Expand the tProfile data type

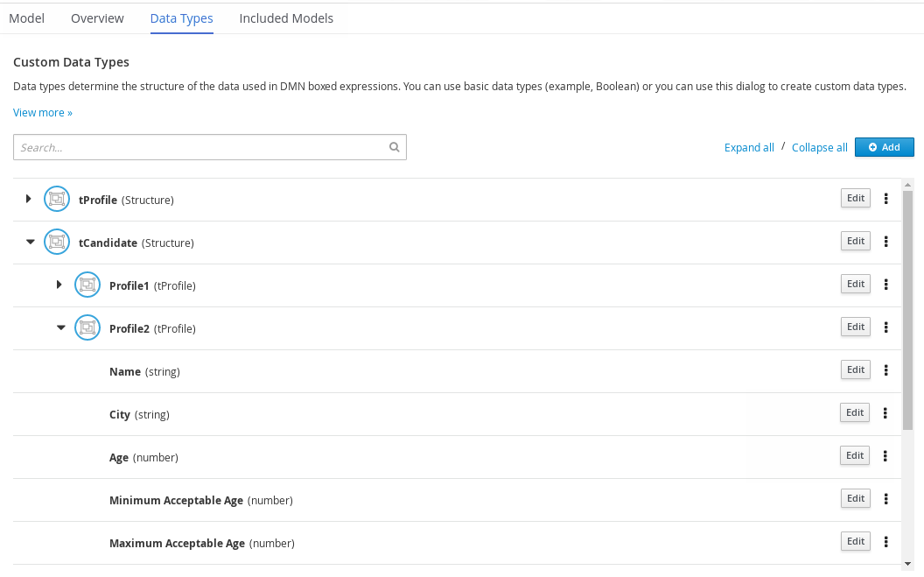click(x=29, y=200)
